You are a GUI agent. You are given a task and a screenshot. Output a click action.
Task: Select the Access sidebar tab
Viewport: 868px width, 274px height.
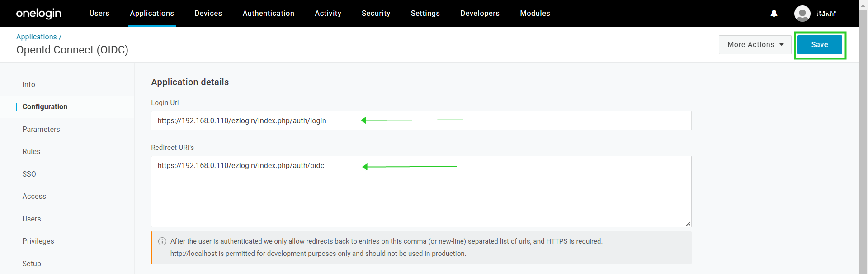pos(34,197)
